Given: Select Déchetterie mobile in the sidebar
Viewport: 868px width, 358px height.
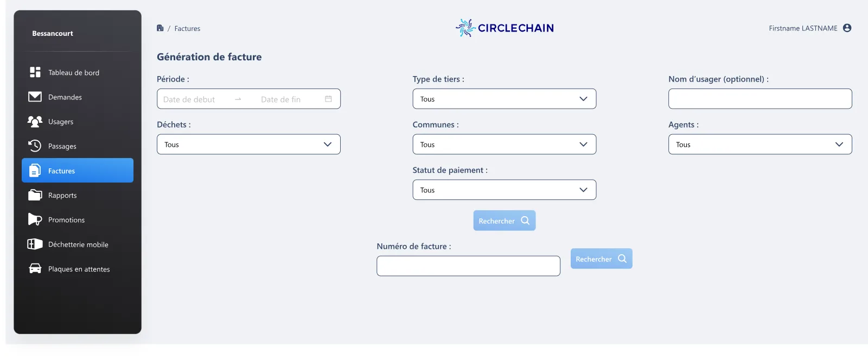Looking at the screenshot, I should [78, 244].
